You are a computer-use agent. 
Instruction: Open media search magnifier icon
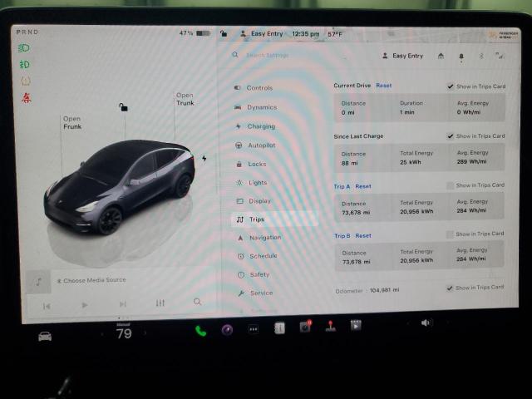(x=198, y=302)
